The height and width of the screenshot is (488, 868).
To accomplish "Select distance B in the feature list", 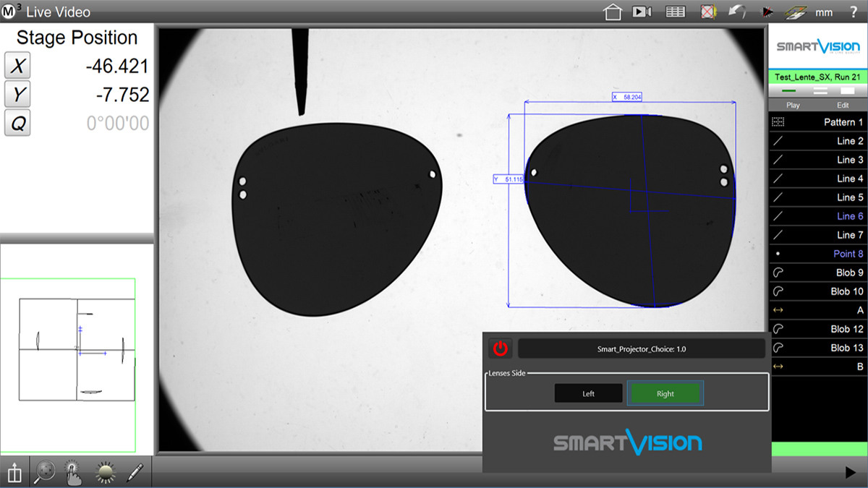I will [818, 367].
